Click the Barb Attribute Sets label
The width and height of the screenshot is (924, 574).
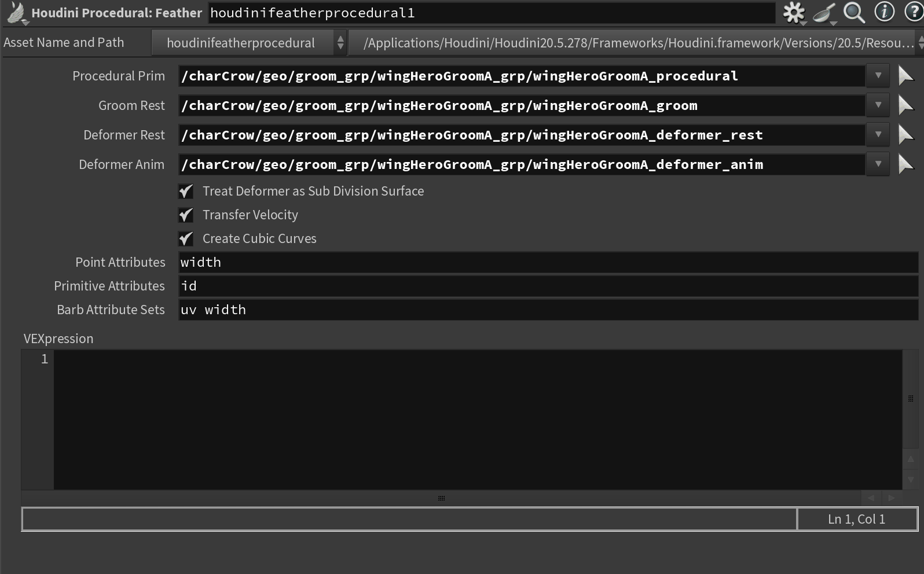[111, 310]
